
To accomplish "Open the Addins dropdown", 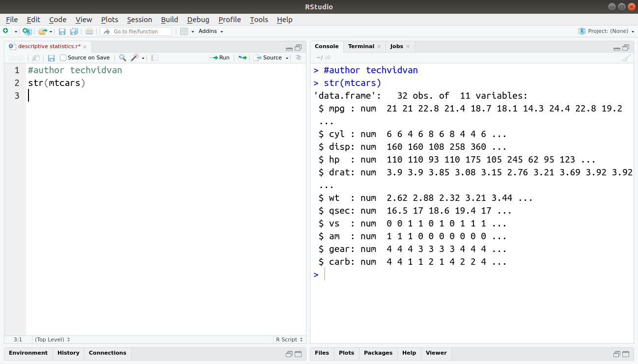I will (210, 31).
